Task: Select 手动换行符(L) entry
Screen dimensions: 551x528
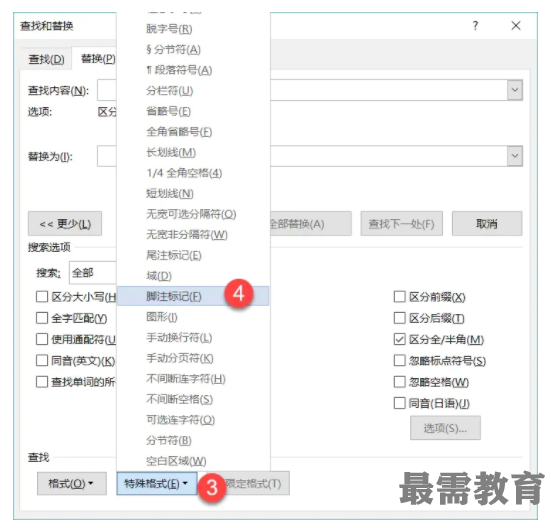Action: [x=193, y=338]
